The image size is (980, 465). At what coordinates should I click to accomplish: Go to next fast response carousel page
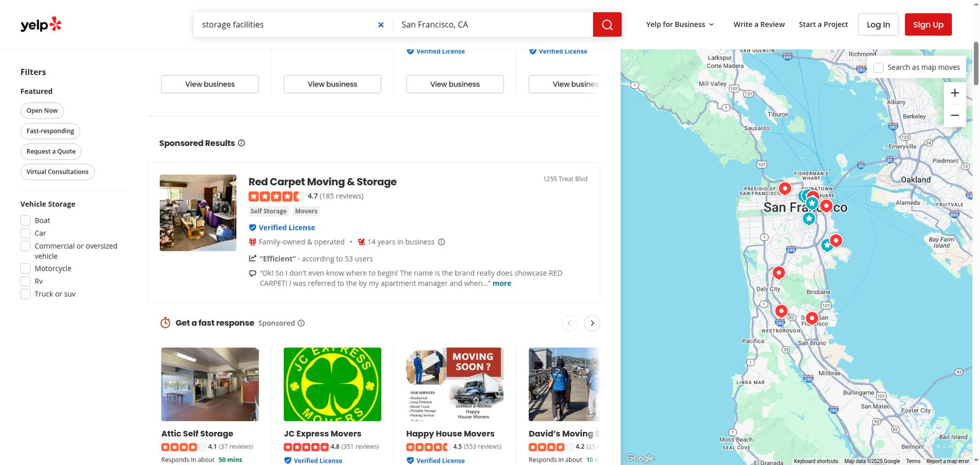coord(592,323)
